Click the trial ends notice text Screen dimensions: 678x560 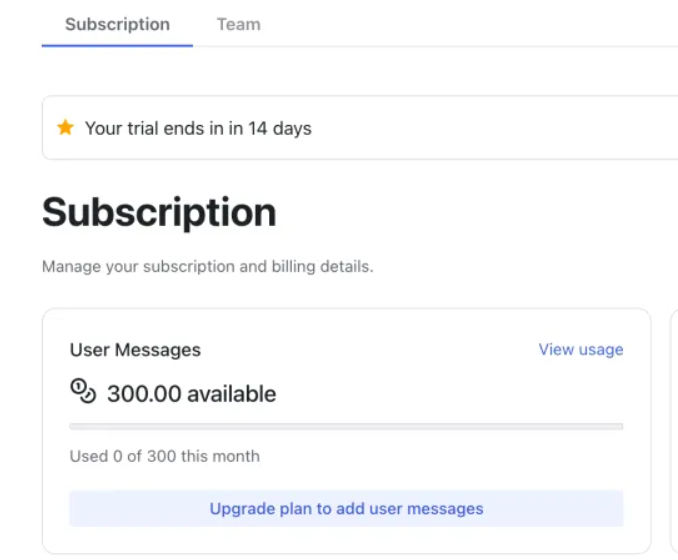click(198, 128)
